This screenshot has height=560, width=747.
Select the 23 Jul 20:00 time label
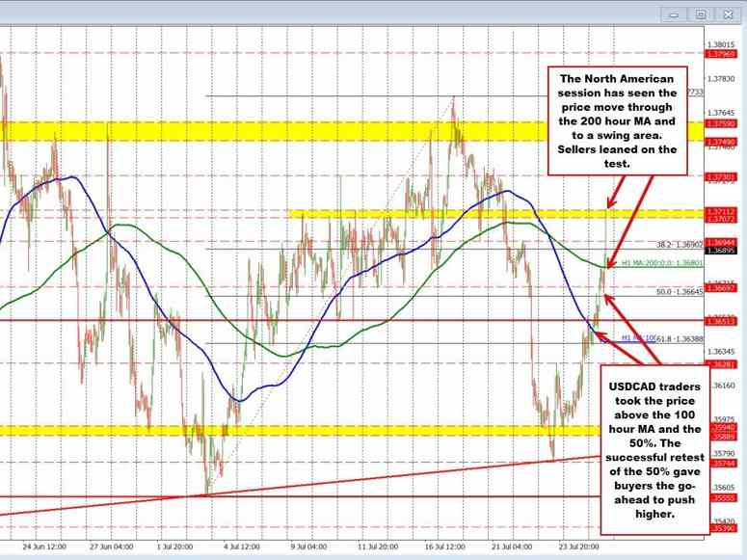pyautogui.click(x=578, y=547)
